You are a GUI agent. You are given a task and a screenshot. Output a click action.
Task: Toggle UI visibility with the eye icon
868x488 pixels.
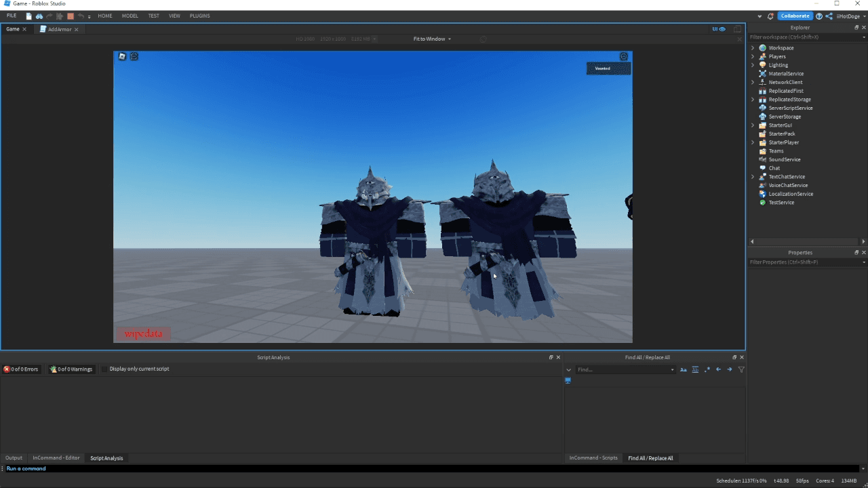coord(722,28)
